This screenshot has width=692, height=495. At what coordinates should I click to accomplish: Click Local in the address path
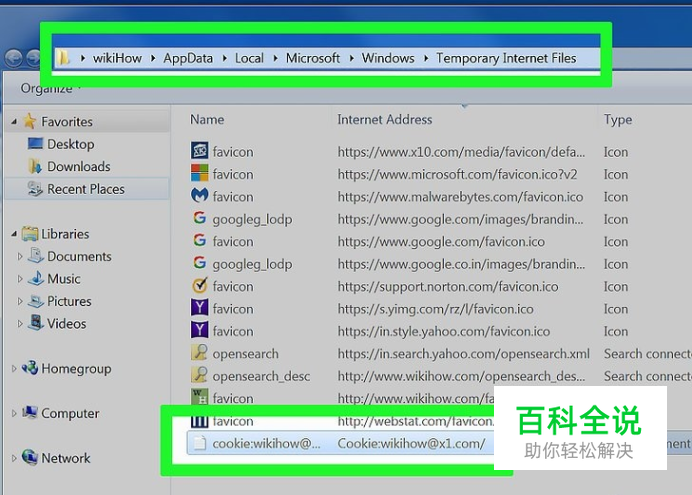(x=249, y=58)
